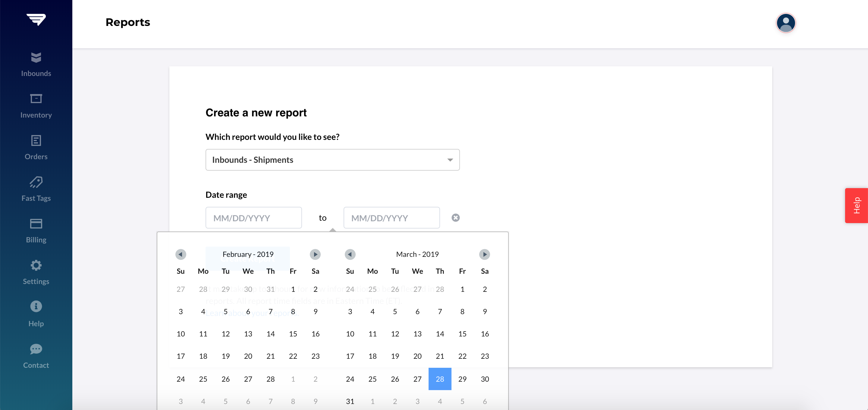Select the Inbounds menu label

pyautogui.click(x=36, y=74)
